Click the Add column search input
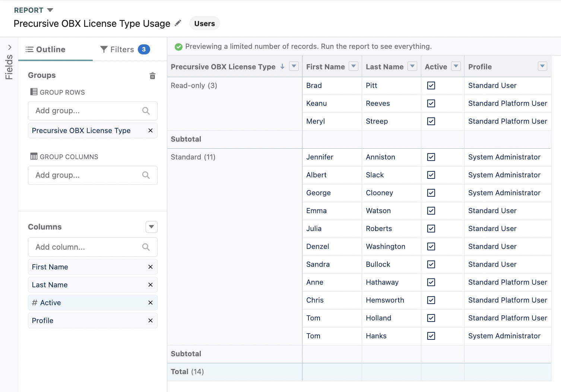Viewport: 561px width, 392px height. coord(93,247)
